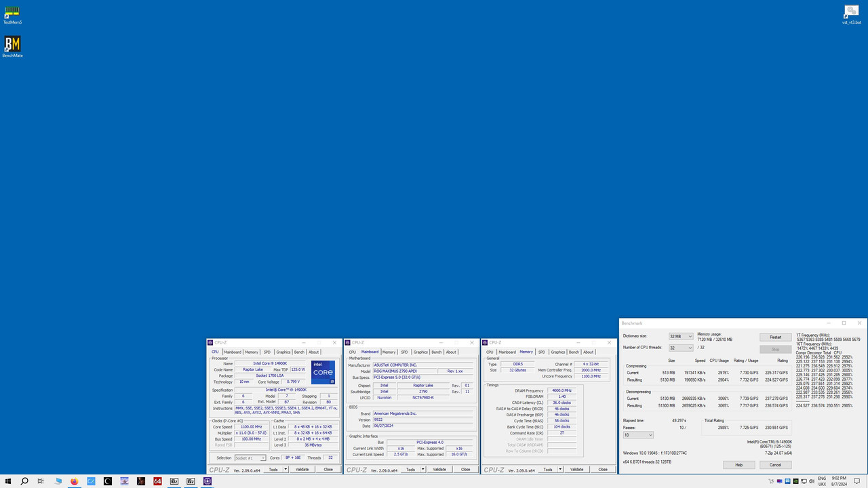Viewport: 868px width, 488px height.
Task: Expand Tools arrow in CPU-Z Mainboard window
Action: (x=422, y=469)
